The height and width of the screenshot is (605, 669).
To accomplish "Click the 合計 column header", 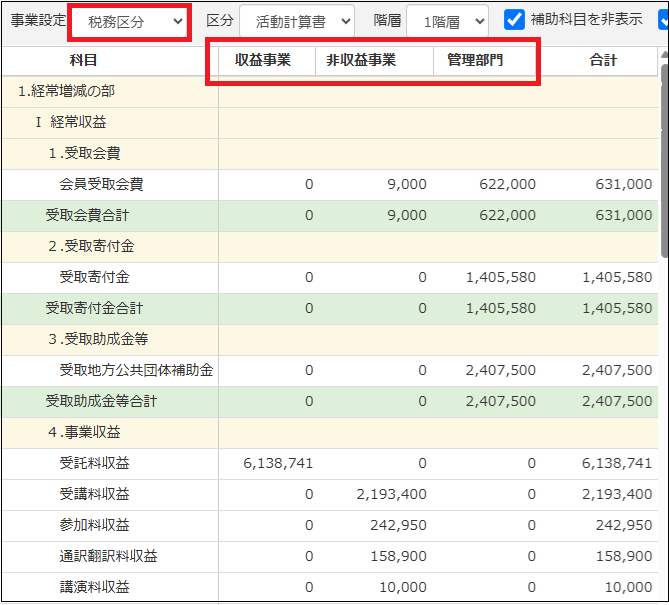I will (x=603, y=60).
